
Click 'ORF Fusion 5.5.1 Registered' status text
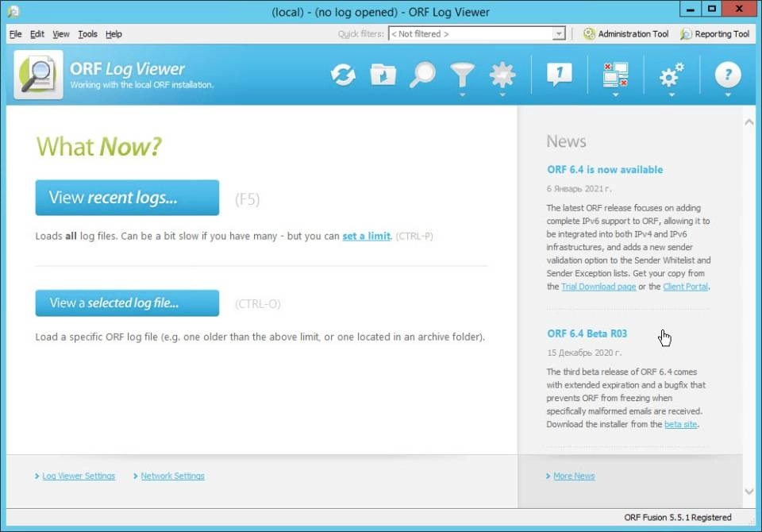tap(677, 518)
